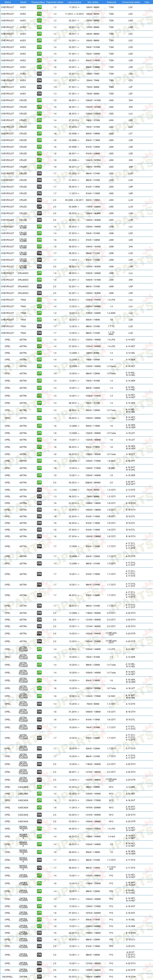
Task: Click petrol icon in Astra 64kW / 87KM row
Action: click(39, 353)
